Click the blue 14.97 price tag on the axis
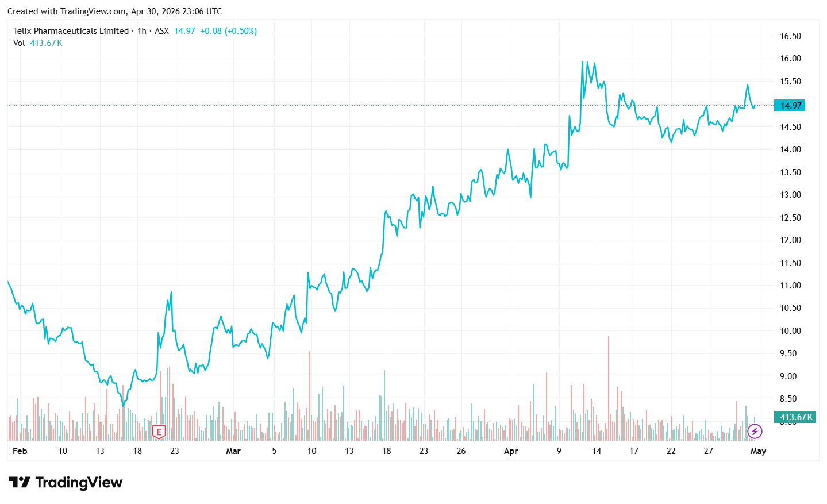This screenshot has height=504, width=827. pos(790,106)
